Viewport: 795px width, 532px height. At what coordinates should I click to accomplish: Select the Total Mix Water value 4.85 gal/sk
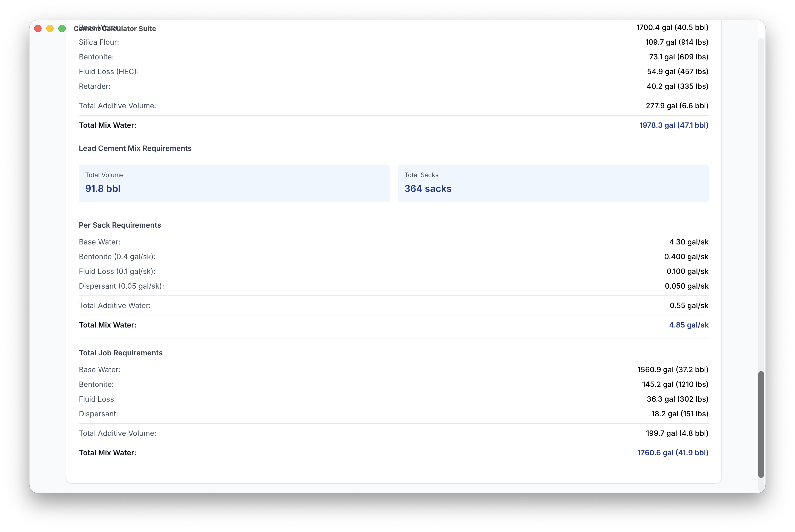(689, 325)
